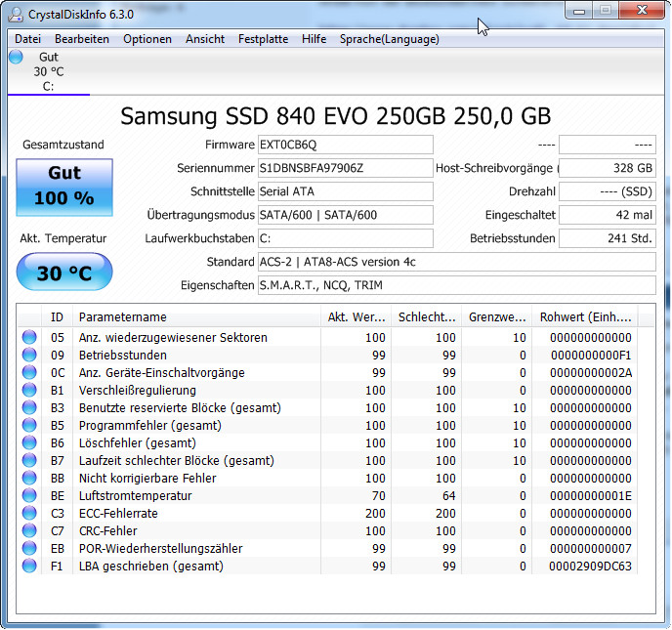This screenshot has width=672, height=630.
Task: Click status orb for Programmfehler row
Action: pos(29,425)
